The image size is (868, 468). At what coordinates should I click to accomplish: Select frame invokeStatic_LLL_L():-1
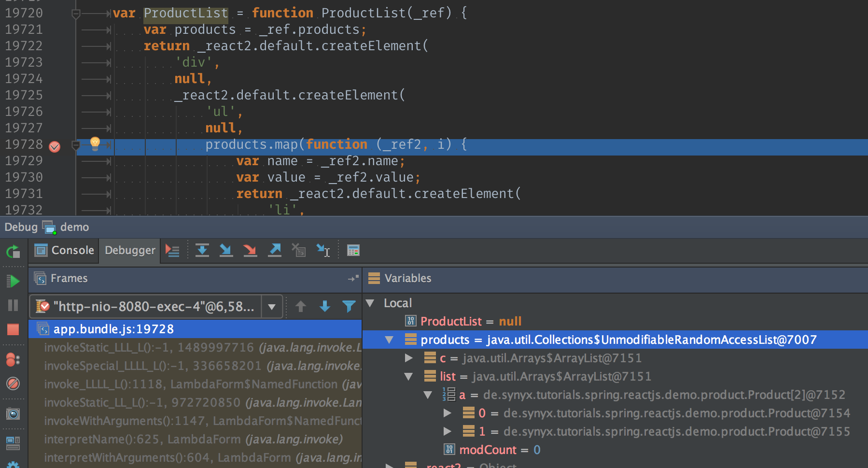point(195,347)
